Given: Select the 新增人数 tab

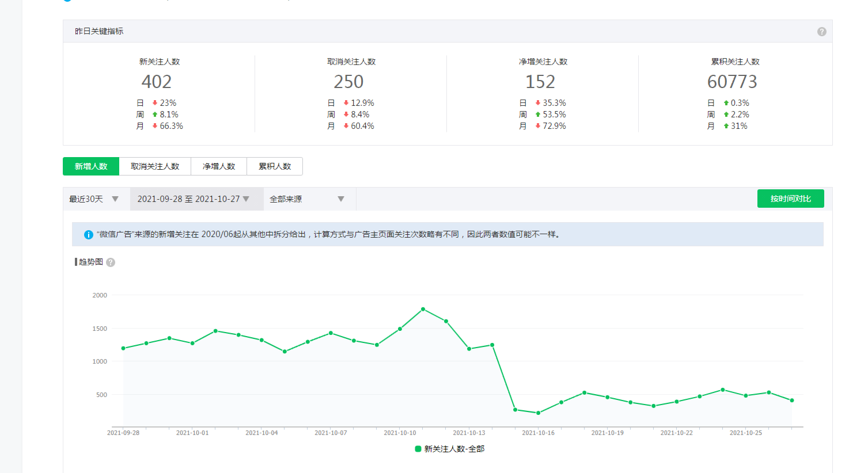Looking at the screenshot, I should click(x=91, y=166).
